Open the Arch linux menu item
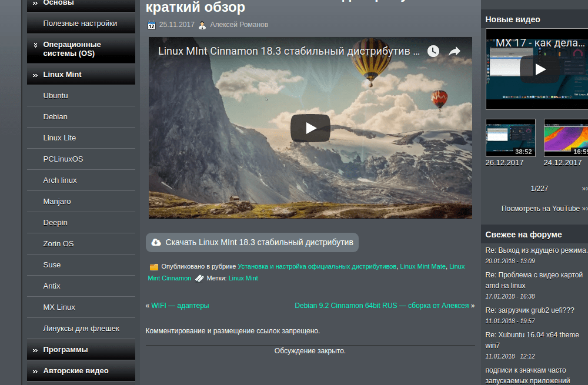Viewport: 588px width, 385px height. point(60,180)
